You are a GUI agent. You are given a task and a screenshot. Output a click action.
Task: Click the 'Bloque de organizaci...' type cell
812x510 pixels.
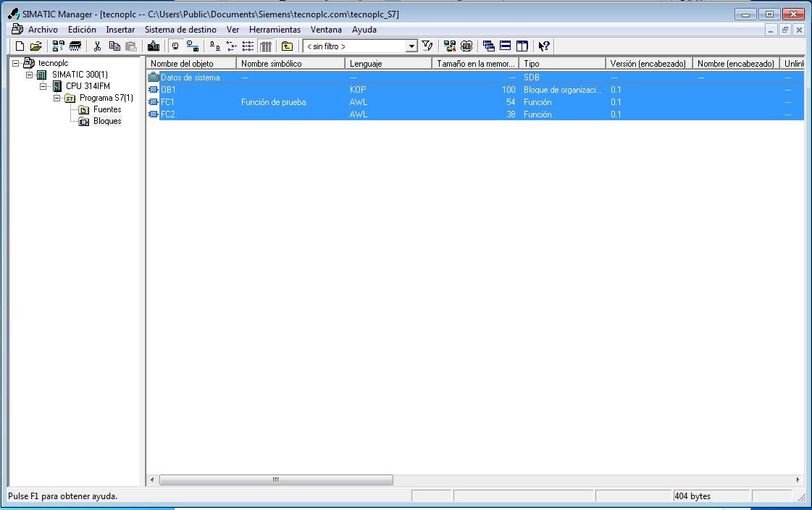(x=562, y=90)
